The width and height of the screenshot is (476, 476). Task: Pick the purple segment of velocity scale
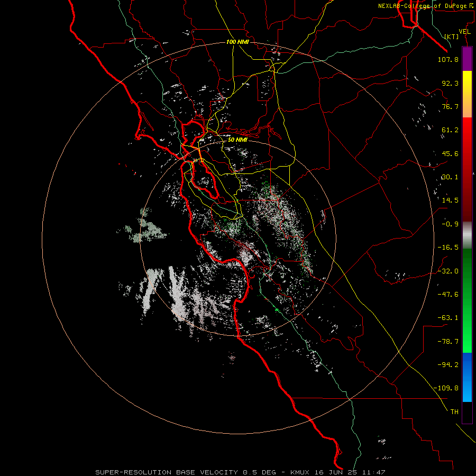coord(467,59)
